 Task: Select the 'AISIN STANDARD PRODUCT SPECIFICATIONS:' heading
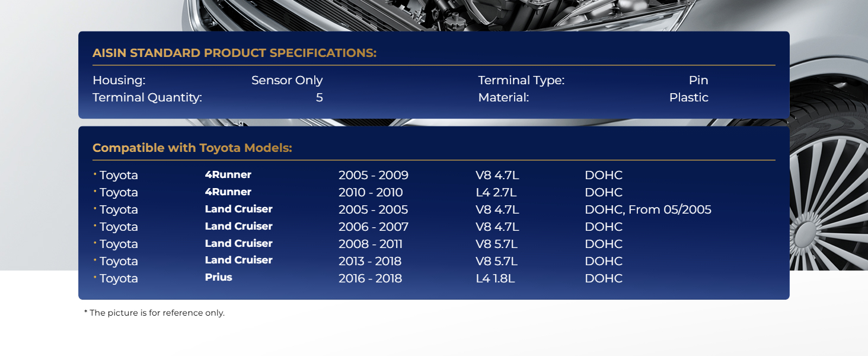pos(234,53)
